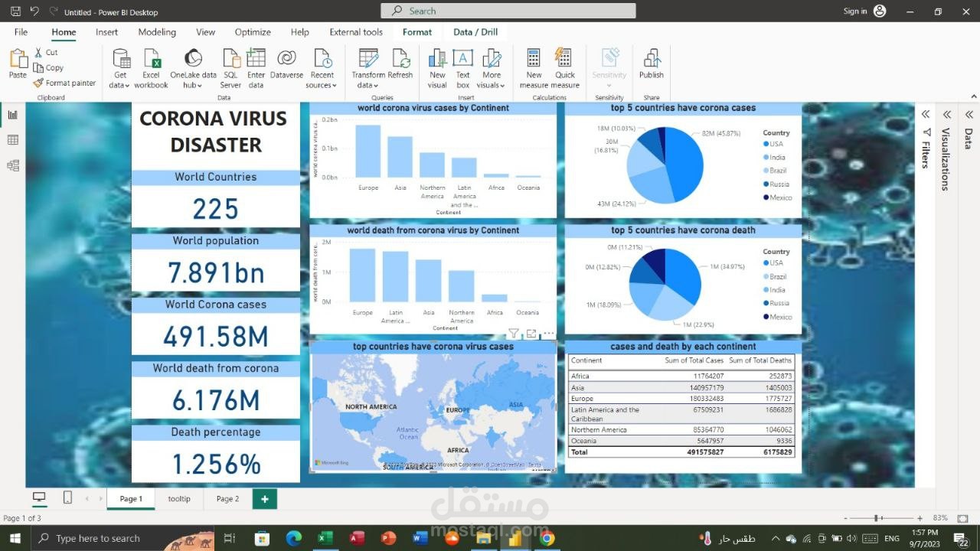Open the Data / Drill ribbon tab
Image resolution: width=980 pixels, height=551 pixels.
coord(475,32)
